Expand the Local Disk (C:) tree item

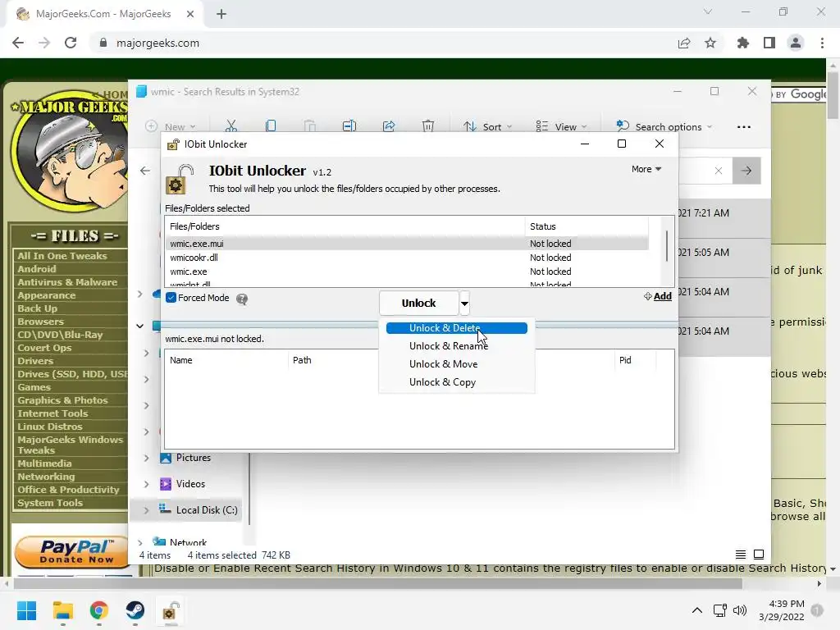(147, 510)
